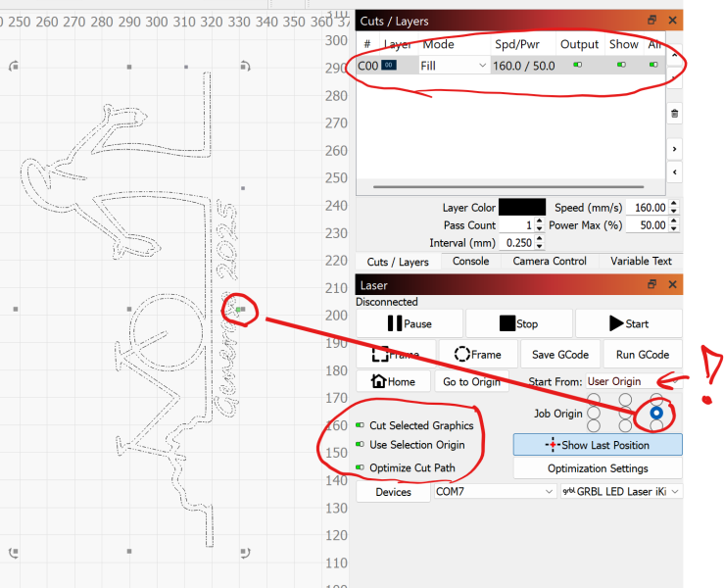This screenshot has height=588, width=724.
Task: Start the laser job
Action: (x=628, y=323)
